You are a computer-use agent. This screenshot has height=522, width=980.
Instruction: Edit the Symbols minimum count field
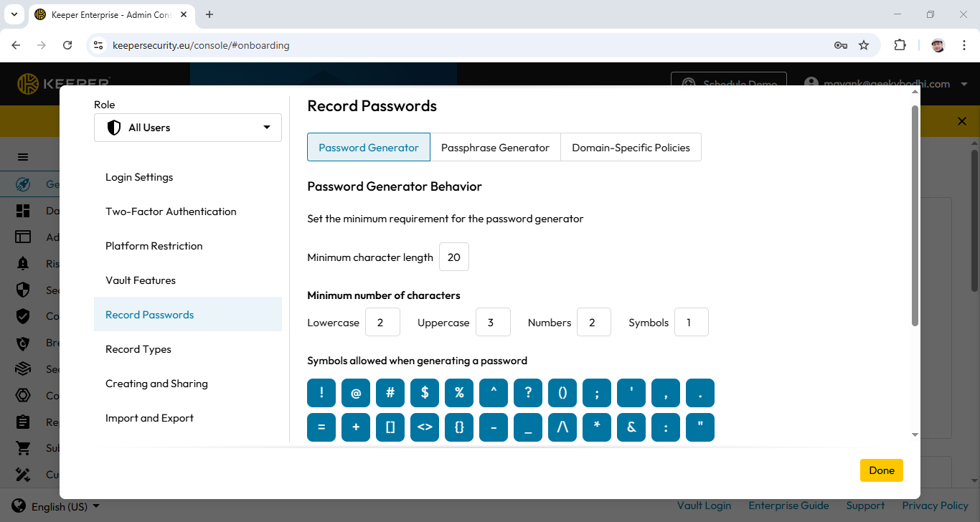coord(692,322)
